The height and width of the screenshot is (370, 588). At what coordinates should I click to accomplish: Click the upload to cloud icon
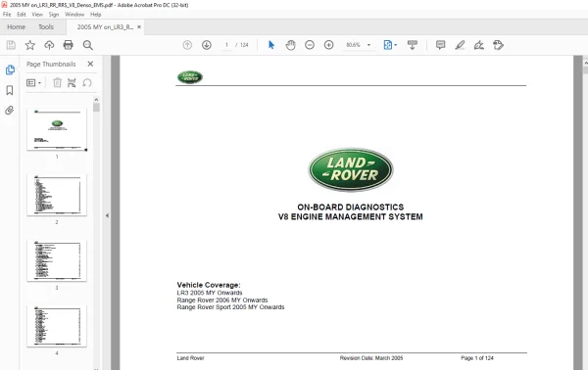click(49, 45)
